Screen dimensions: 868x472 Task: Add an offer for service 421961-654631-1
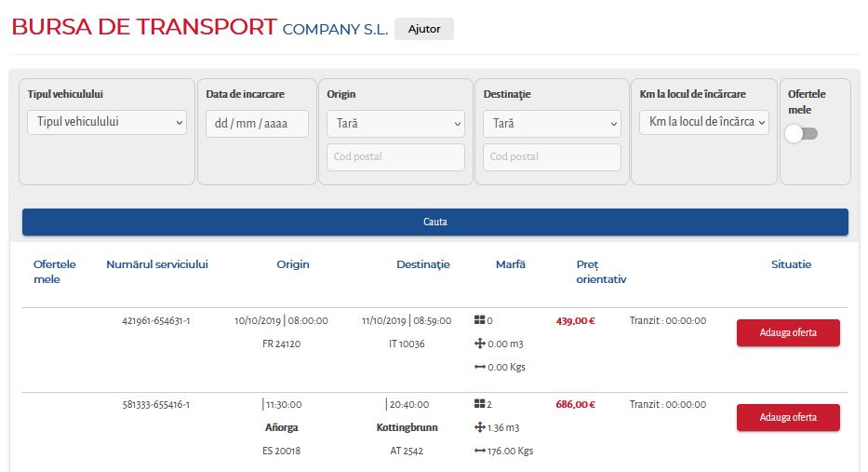point(788,332)
